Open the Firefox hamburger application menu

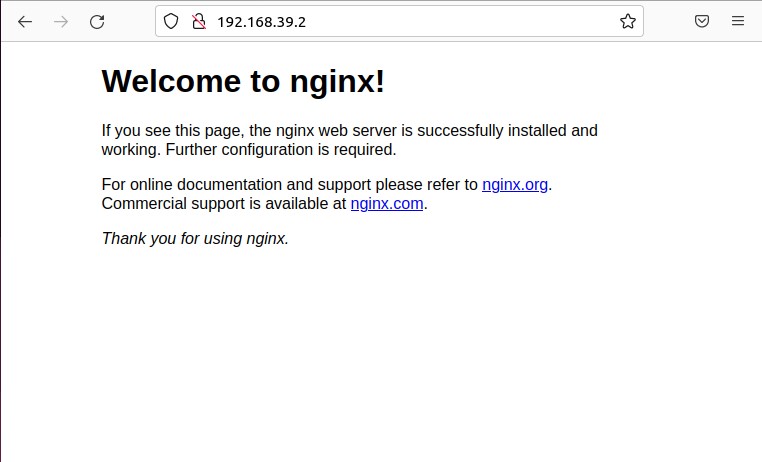pyautogui.click(x=738, y=21)
